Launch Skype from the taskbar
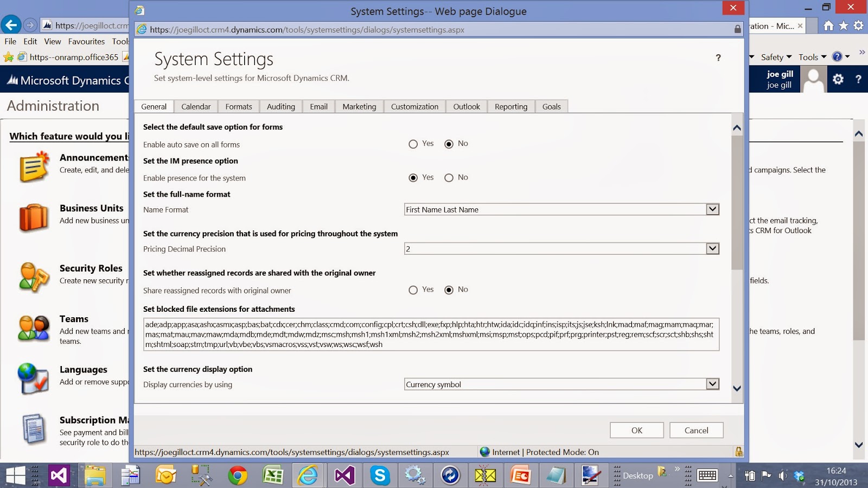The width and height of the screenshot is (868, 488). coord(380,475)
